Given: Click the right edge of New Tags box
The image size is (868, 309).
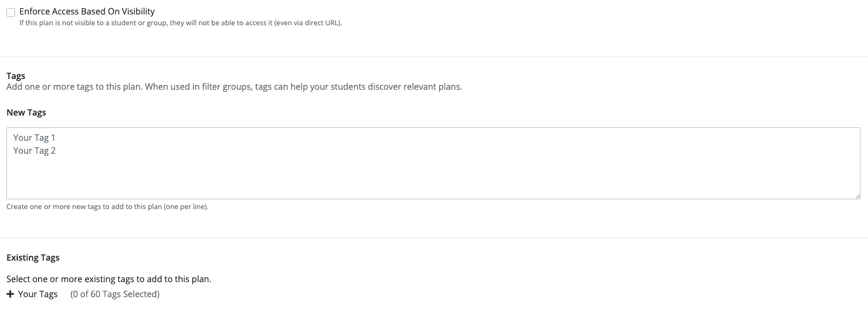Looking at the screenshot, I should [860, 161].
